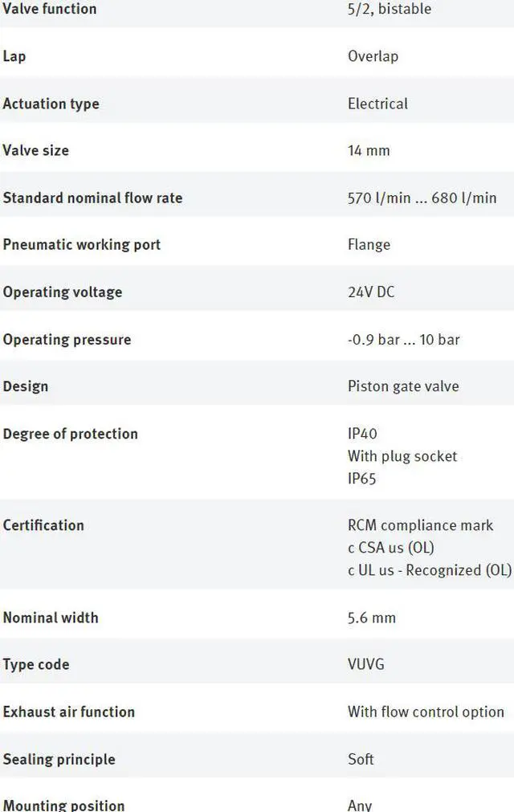Click the "Piston gate valve" design value

pos(403,386)
